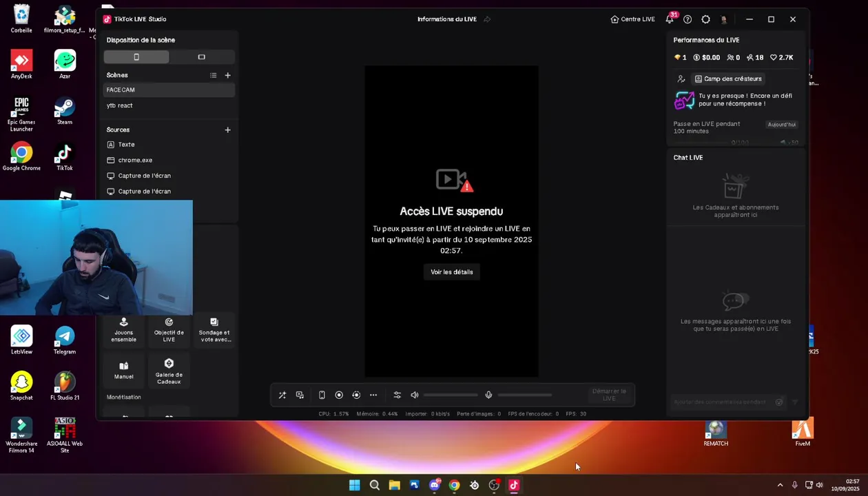This screenshot has height=496, width=868.
Task: Click the share arrow beside Informations du LIVE
Action: pos(487,19)
